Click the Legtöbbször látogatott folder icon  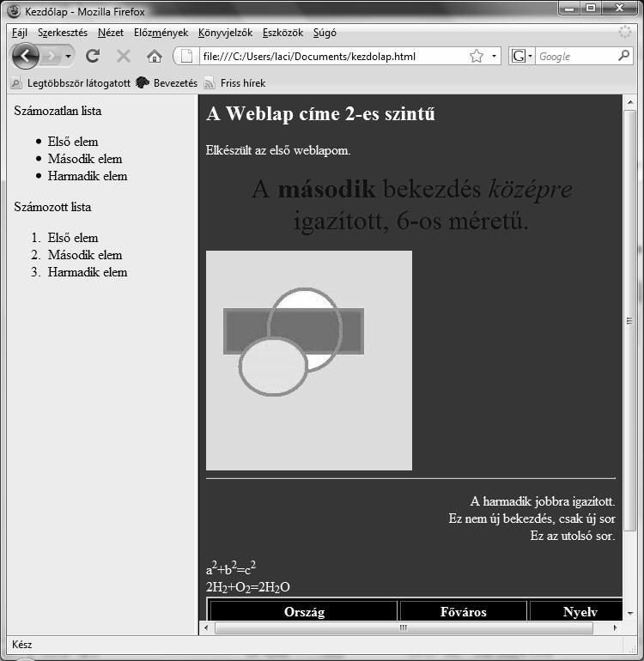click(x=16, y=83)
